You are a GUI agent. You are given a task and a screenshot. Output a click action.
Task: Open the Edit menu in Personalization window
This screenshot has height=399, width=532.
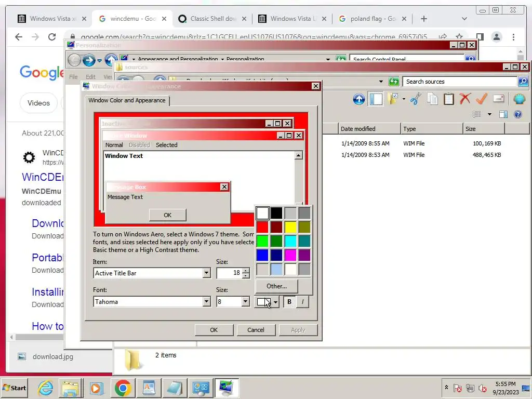pos(90,77)
